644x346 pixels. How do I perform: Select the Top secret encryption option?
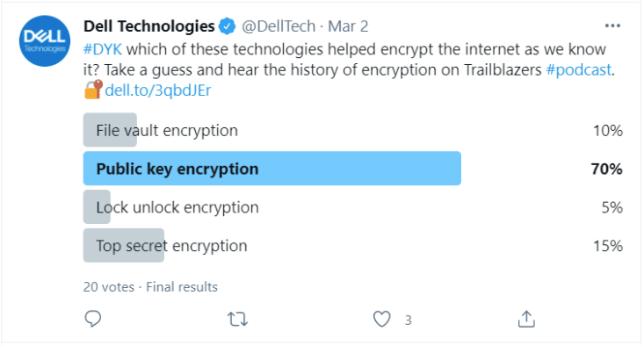coord(353,245)
